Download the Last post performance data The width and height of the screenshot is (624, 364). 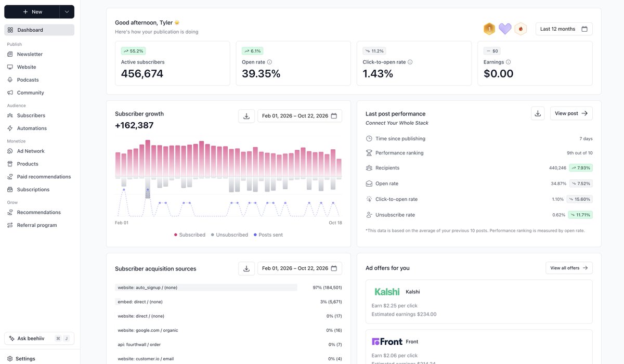[538, 113]
